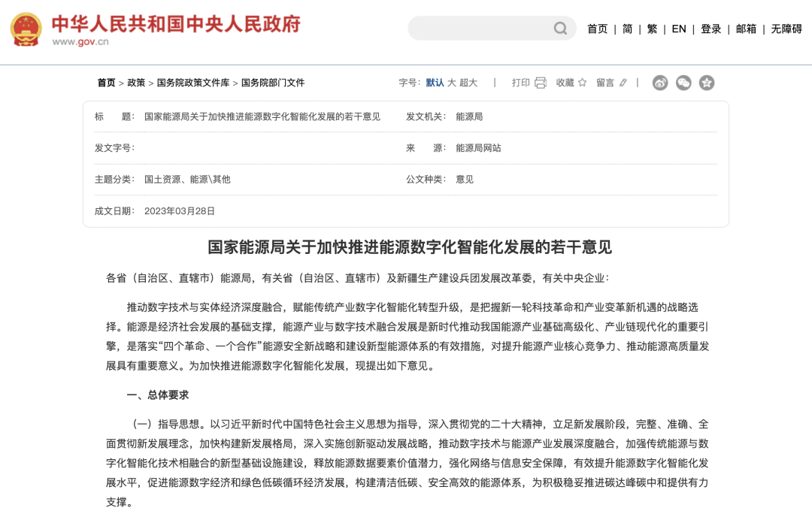The height and width of the screenshot is (523, 812).
Task: Open the 登录 login link
Action: [x=710, y=29]
